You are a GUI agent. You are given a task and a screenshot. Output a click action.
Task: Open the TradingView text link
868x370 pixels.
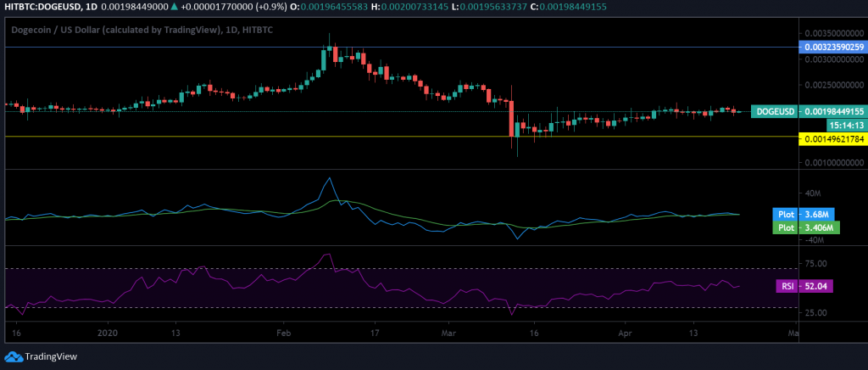(52, 356)
